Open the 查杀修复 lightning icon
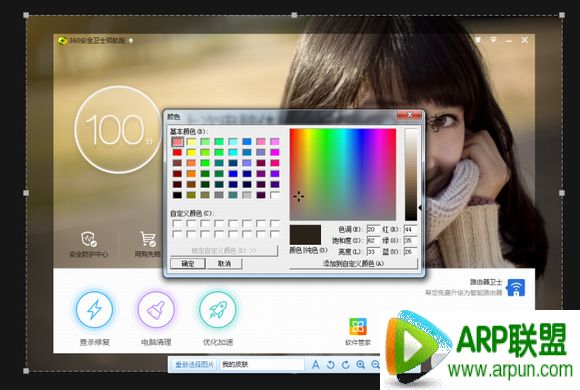 (95, 309)
